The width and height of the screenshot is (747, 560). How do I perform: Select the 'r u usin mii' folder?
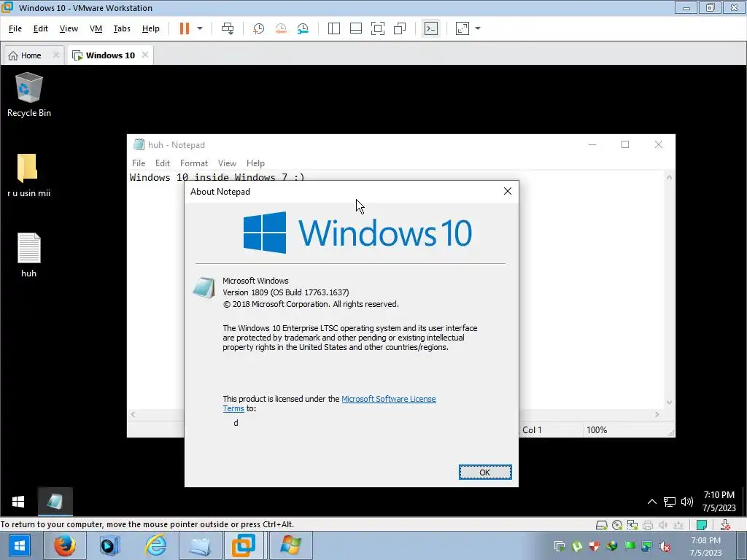pos(28,175)
